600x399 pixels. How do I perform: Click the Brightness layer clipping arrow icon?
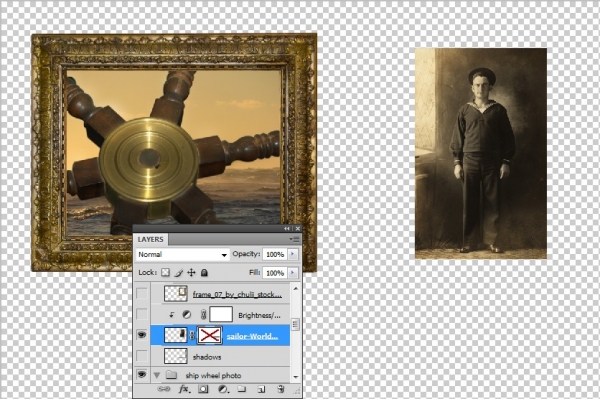click(172, 314)
